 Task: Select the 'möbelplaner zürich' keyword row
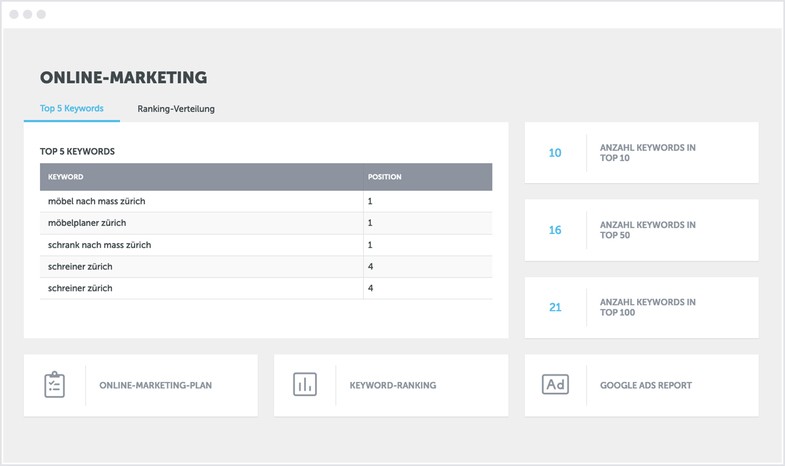87,223
